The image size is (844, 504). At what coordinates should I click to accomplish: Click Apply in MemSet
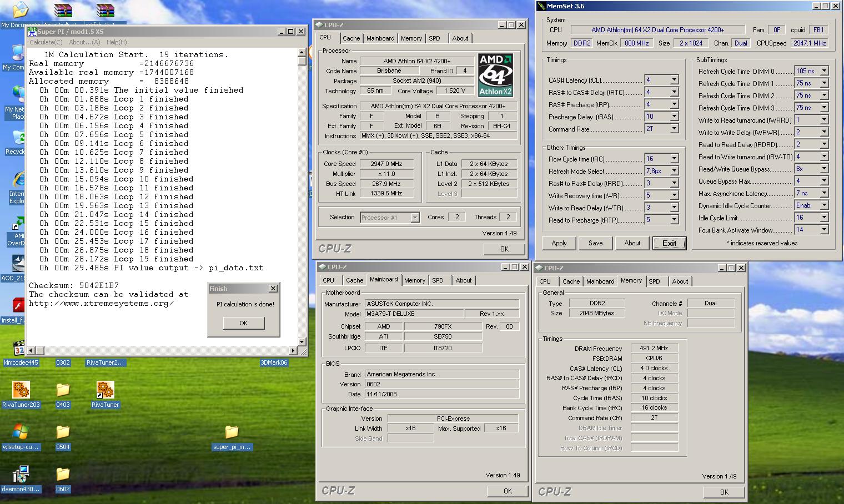pos(559,243)
